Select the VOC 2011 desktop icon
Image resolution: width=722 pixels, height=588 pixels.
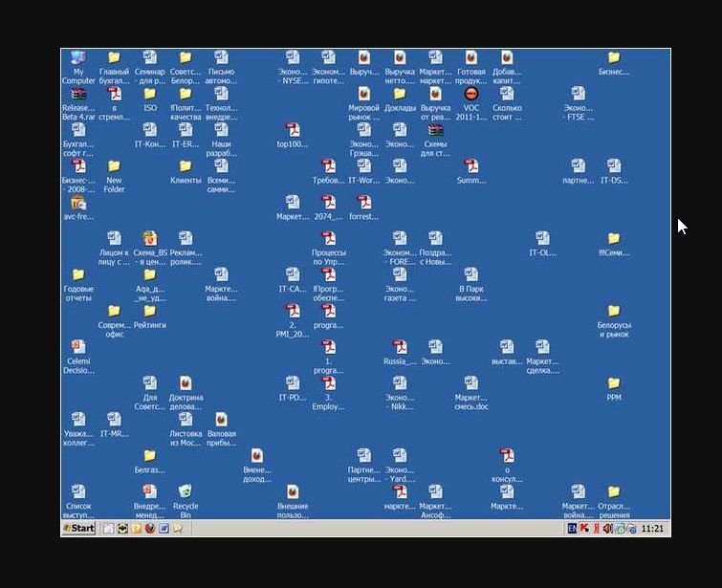point(471,104)
